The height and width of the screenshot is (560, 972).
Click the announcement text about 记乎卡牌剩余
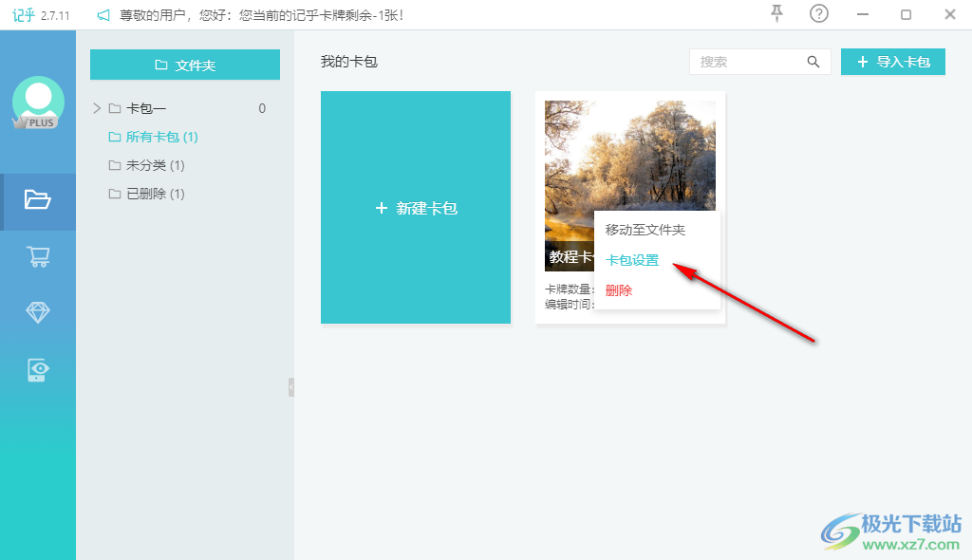pyautogui.click(x=261, y=15)
